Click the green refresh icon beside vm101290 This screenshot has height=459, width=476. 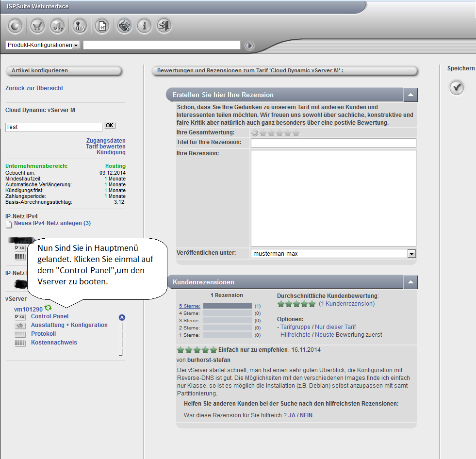48,308
